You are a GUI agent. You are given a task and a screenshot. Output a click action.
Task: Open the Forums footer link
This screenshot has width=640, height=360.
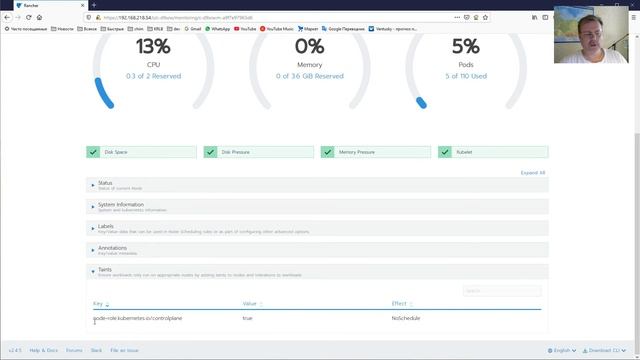click(x=74, y=350)
